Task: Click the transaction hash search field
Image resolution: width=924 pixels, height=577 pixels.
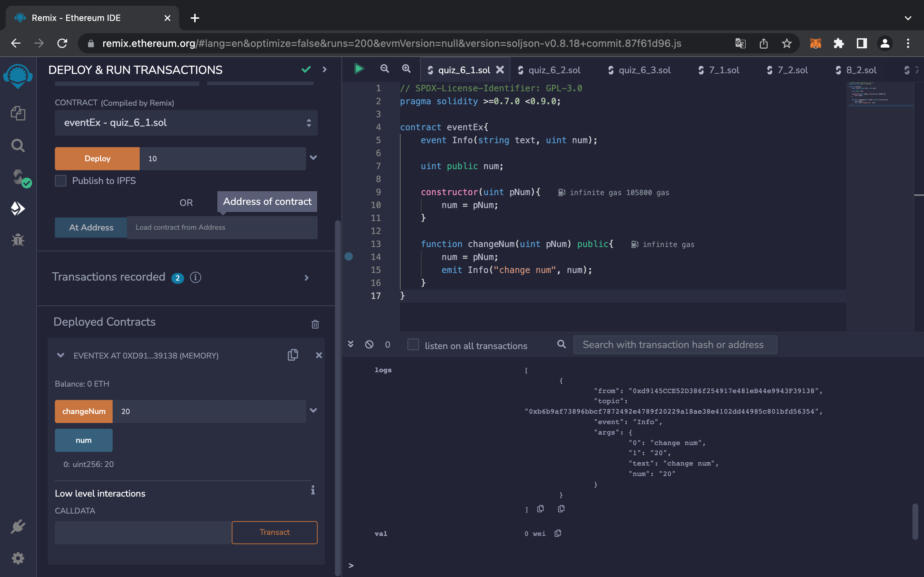Action: click(x=675, y=345)
